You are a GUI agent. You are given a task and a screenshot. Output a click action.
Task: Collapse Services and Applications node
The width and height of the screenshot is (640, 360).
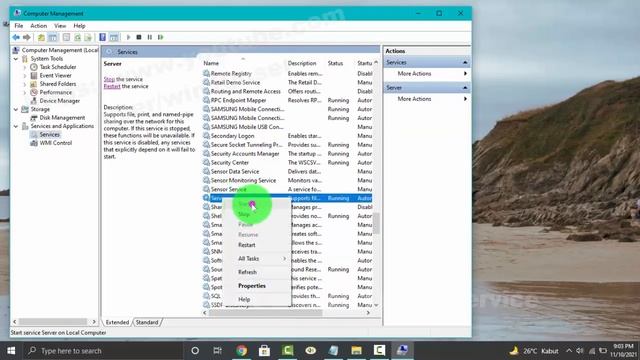click(x=16, y=126)
